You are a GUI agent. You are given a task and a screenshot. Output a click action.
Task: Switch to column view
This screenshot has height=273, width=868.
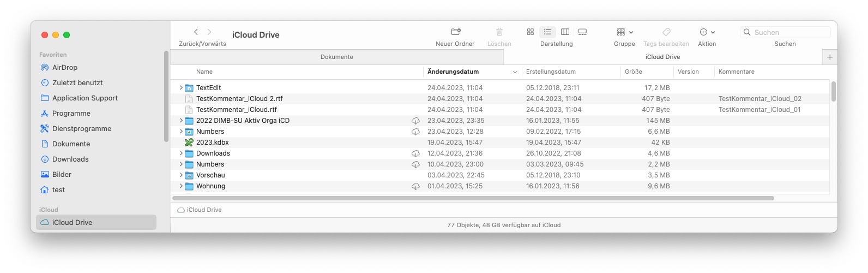[x=565, y=32]
